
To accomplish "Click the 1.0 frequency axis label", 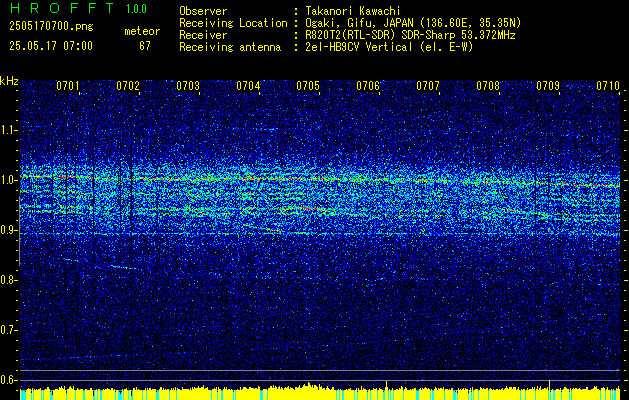I will pyautogui.click(x=8, y=180).
